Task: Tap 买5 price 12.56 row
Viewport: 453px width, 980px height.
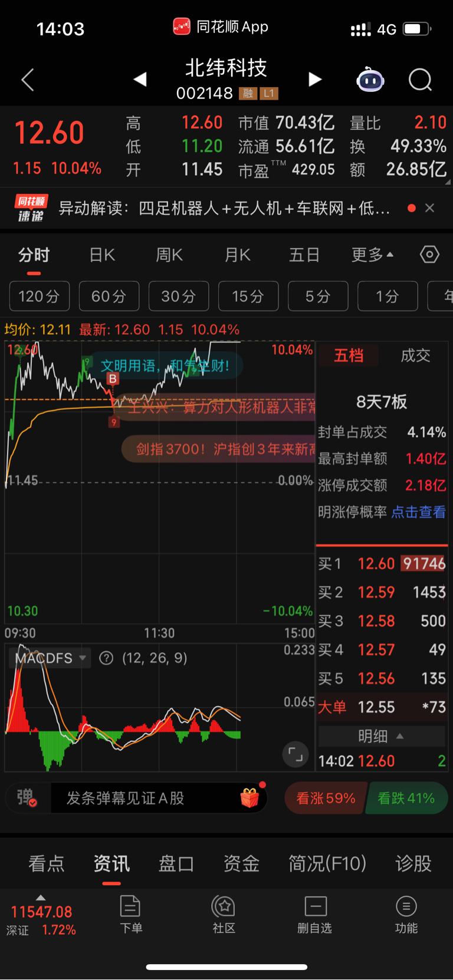Action: pyautogui.click(x=382, y=678)
